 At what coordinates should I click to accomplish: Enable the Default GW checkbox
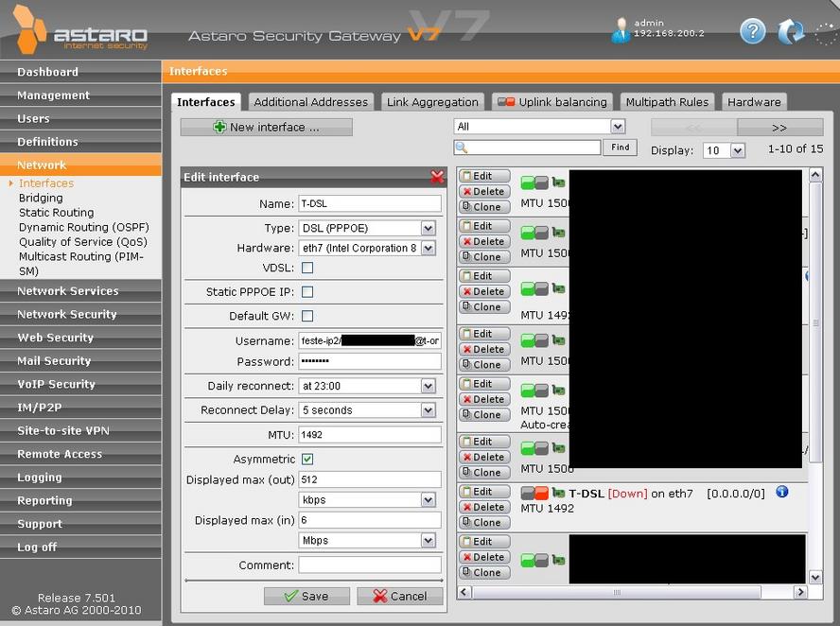[x=307, y=316]
